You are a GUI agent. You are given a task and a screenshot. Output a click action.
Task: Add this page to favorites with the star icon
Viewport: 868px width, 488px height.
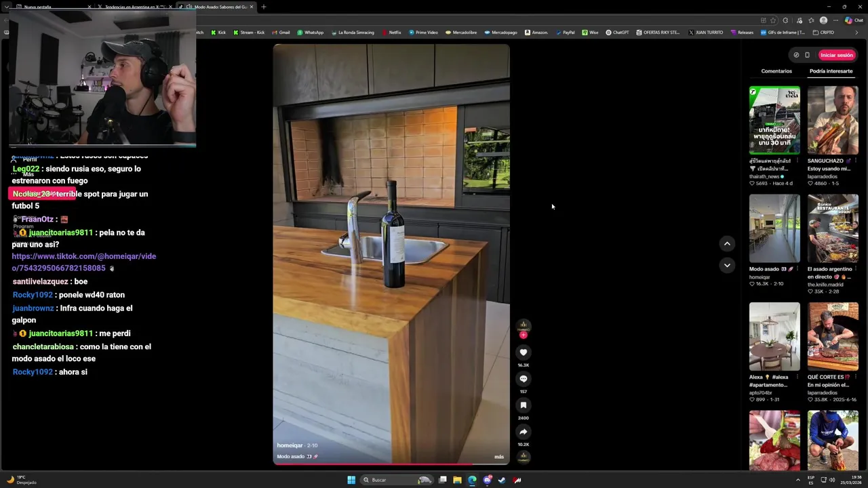pyautogui.click(x=773, y=20)
